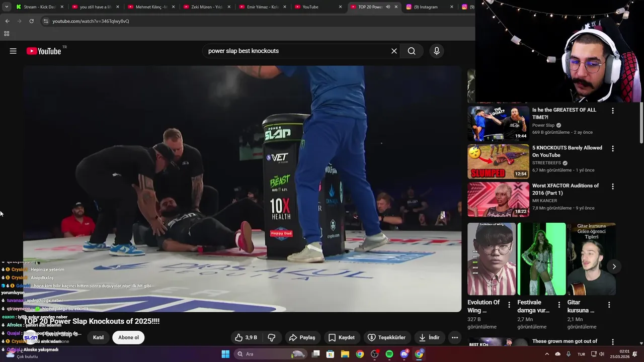Click the taskbar microphone tray icon
The height and width of the screenshot is (362, 644).
pyautogui.click(x=569, y=354)
